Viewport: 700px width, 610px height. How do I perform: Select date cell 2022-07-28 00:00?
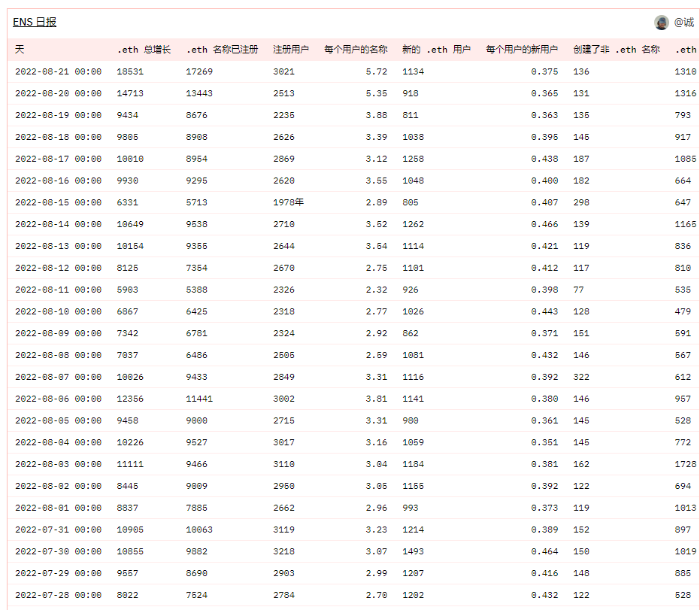tap(59, 595)
